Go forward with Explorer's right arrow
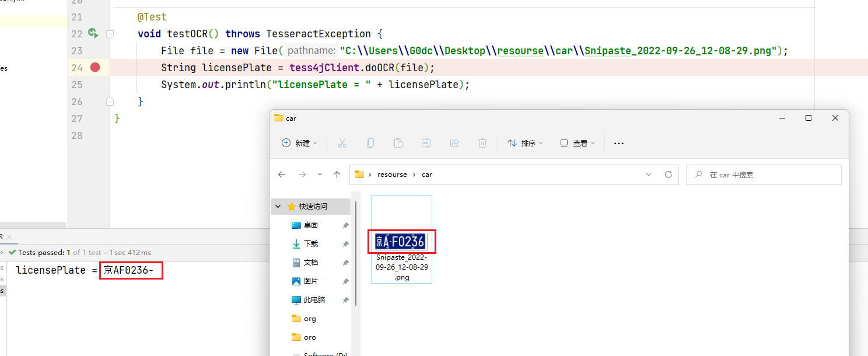 [x=302, y=174]
